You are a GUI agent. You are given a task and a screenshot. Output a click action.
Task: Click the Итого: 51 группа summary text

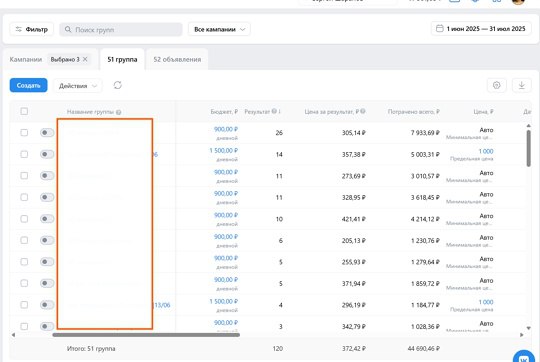click(x=91, y=349)
